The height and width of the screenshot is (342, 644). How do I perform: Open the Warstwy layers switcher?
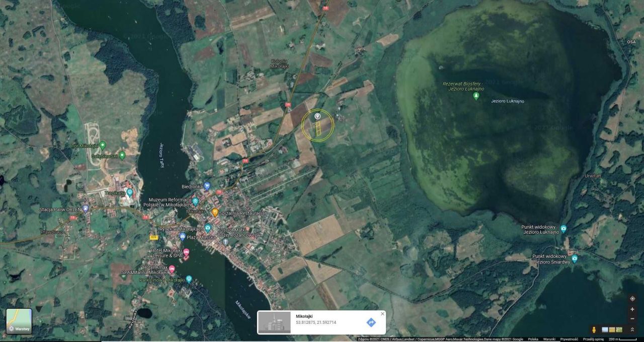pyautogui.click(x=19, y=321)
